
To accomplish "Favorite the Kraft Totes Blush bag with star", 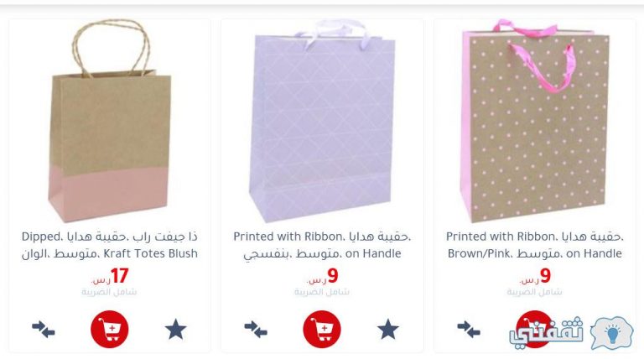I will pos(176,330).
